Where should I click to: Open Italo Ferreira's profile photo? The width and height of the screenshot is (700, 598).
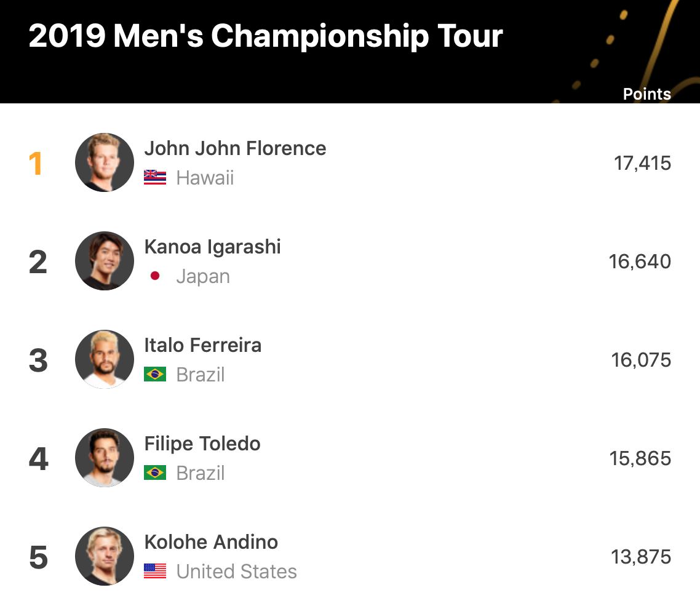[x=105, y=360]
